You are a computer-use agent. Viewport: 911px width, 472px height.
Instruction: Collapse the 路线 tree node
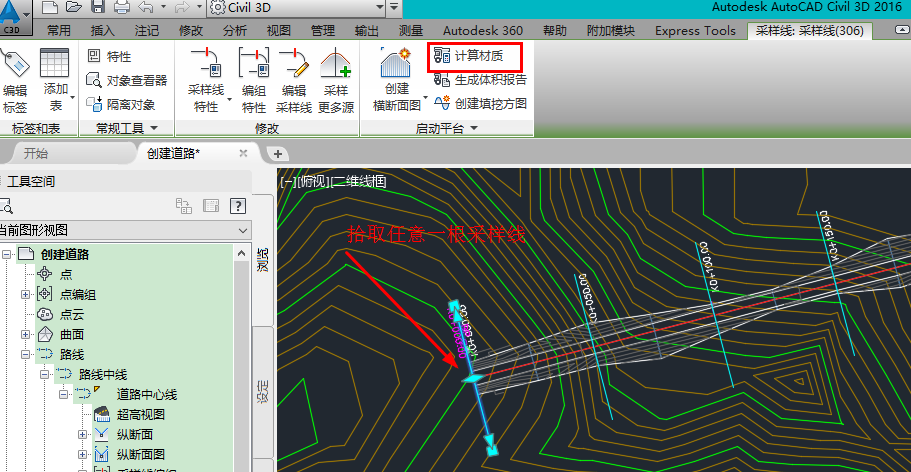point(25,355)
